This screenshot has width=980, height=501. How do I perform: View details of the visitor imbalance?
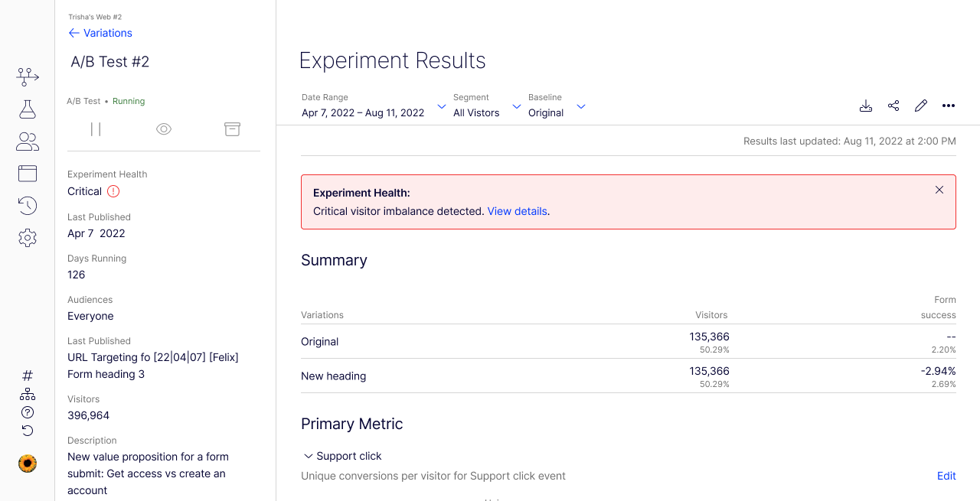[x=516, y=211]
